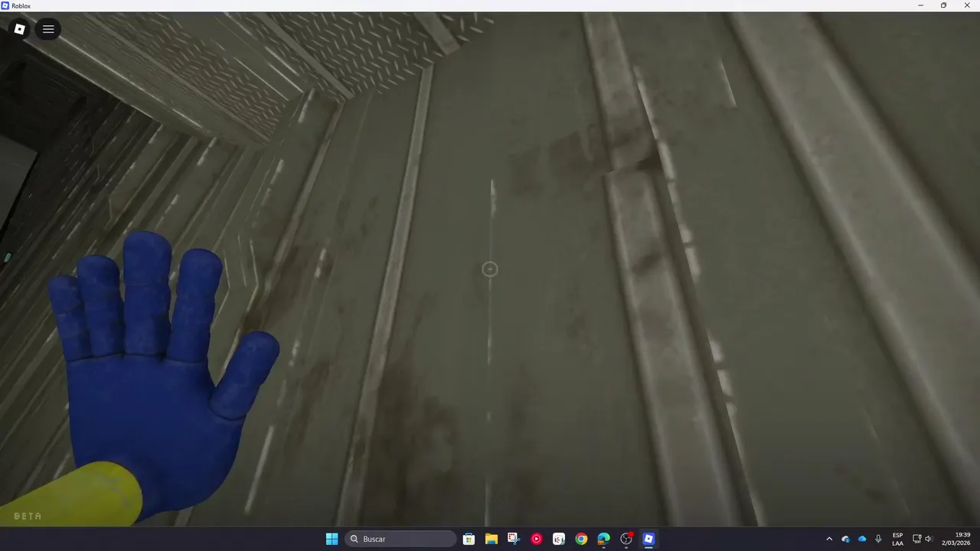Click the microphone tray icon

pyautogui.click(x=878, y=539)
